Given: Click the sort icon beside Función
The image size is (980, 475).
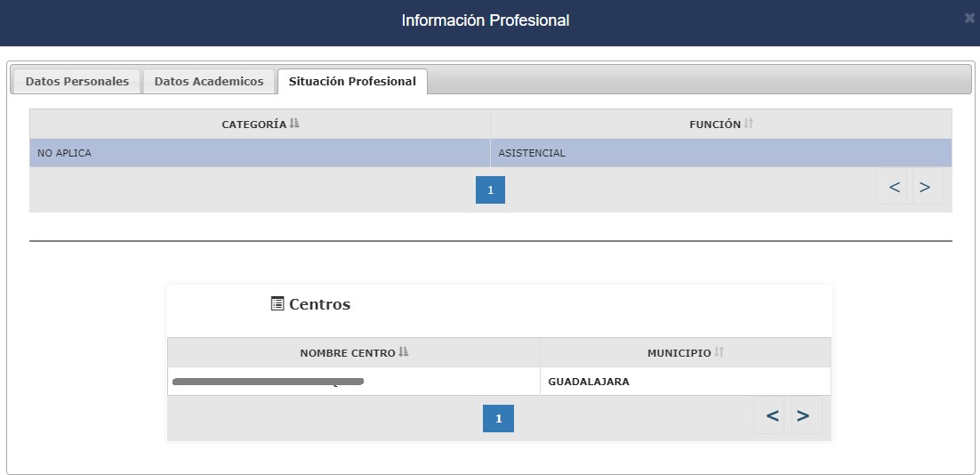Looking at the screenshot, I should click(x=749, y=125).
